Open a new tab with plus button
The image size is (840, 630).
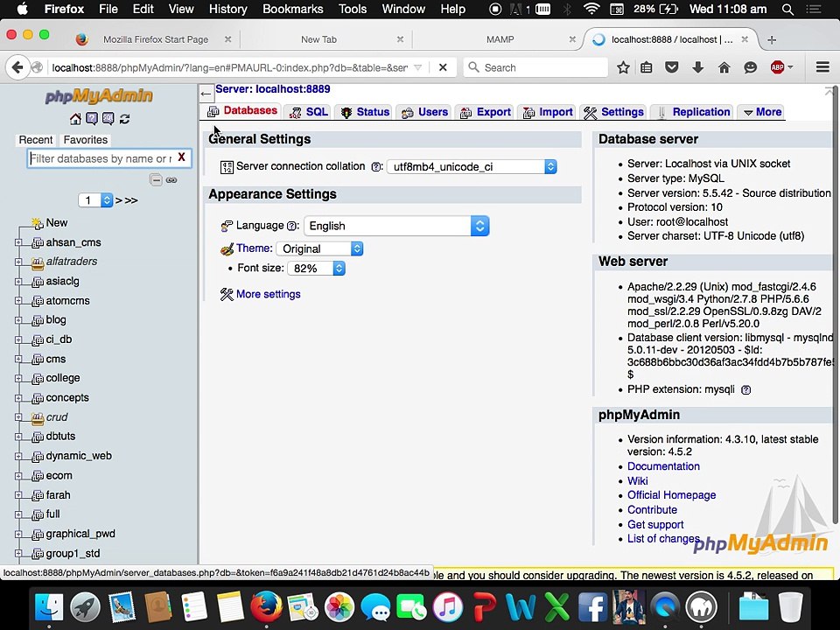point(772,39)
